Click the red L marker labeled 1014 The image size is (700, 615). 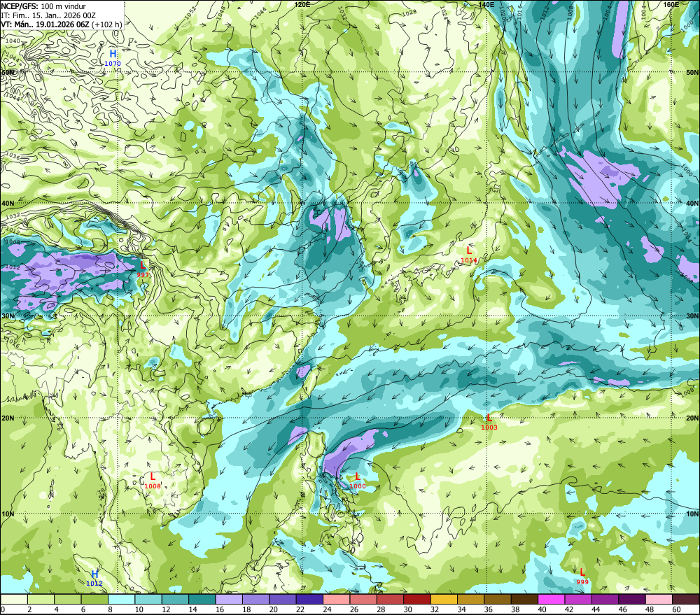click(x=469, y=255)
